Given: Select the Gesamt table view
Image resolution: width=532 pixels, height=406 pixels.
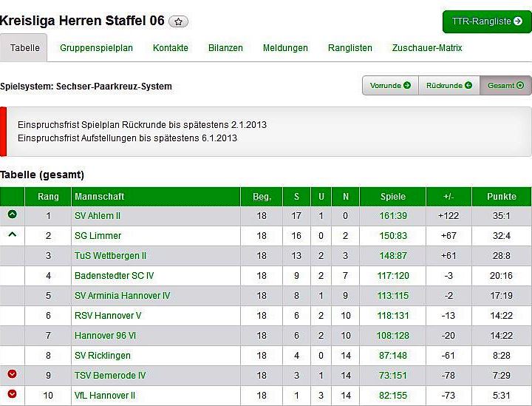Looking at the screenshot, I should point(505,86).
